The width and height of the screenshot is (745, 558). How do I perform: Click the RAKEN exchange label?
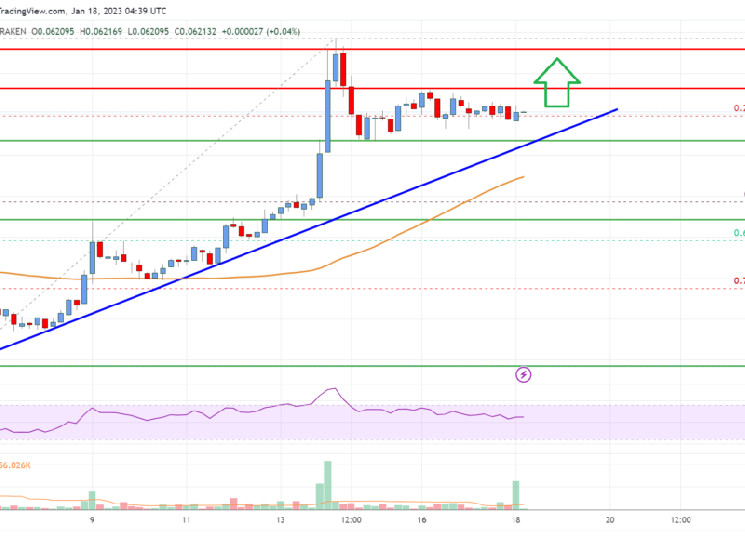pyautogui.click(x=13, y=32)
